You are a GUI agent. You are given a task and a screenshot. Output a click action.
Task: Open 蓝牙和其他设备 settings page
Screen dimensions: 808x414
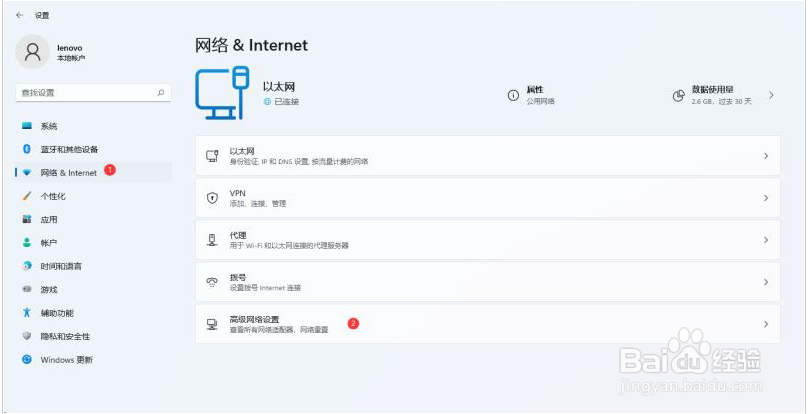(x=93, y=149)
